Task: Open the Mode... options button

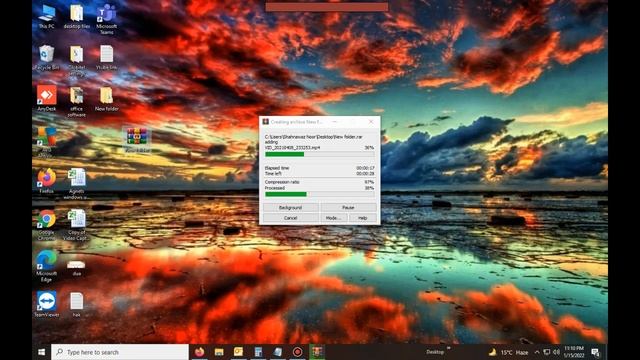Action: click(333, 218)
